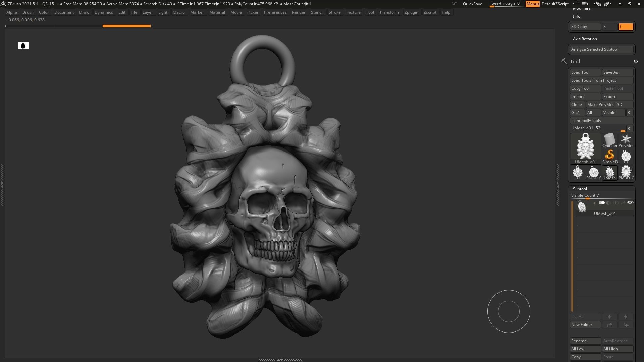Restore the Tool palette configuration icon
This screenshot has width=644, height=362.
636,61
